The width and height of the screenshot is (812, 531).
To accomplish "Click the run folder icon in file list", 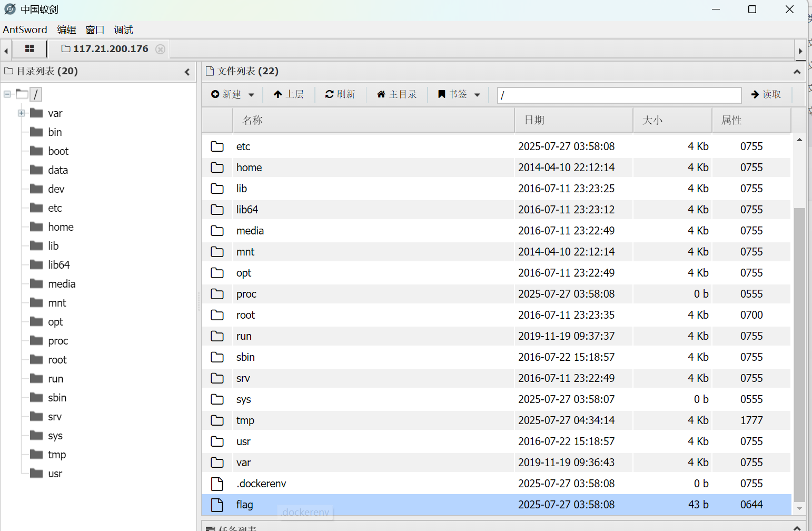I will tap(217, 336).
